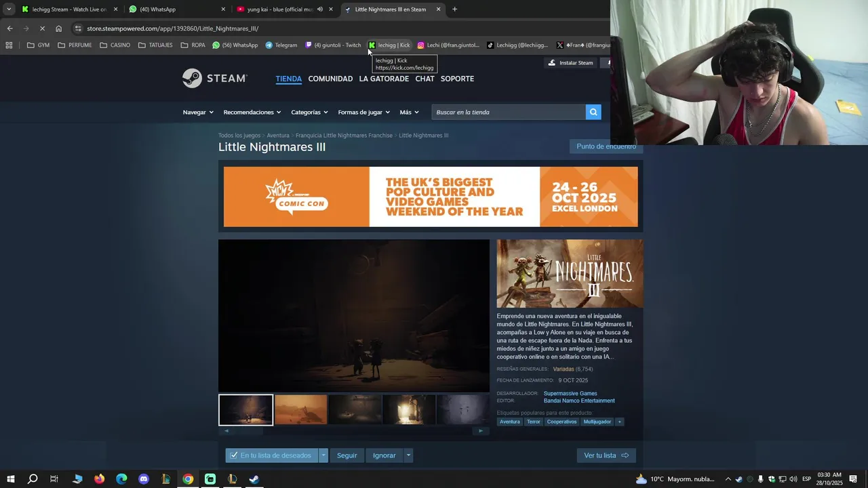Launch Microsoft Edge from the taskbar
Screen dimensions: 868x488
121,479
